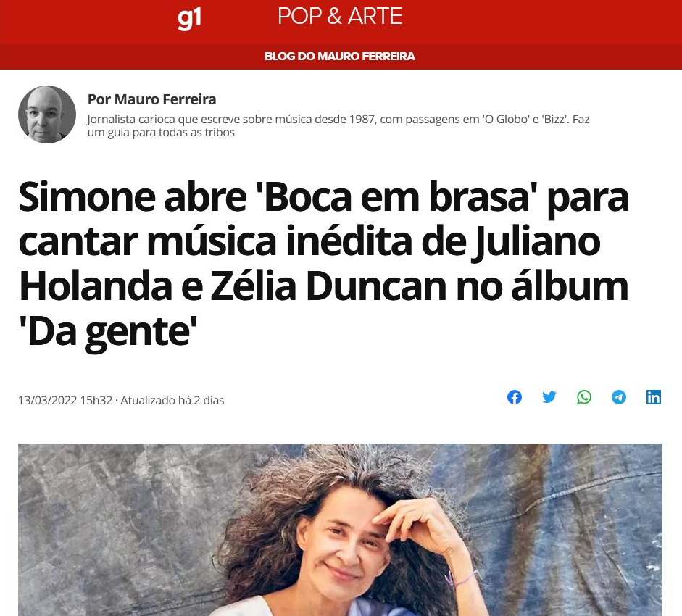The image size is (682, 616).
Task: Click the article headline about Simone
Action: pos(323,265)
